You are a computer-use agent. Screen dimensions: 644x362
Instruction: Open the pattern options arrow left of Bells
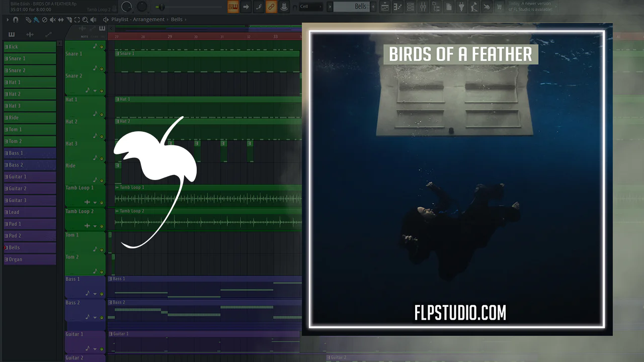click(x=330, y=7)
